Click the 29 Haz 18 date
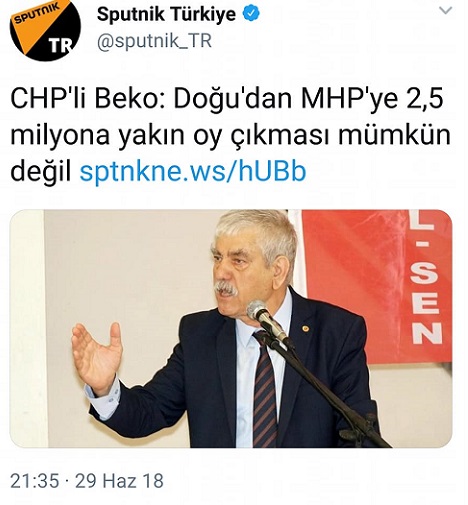The width and height of the screenshot is (468, 505). click(119, 481)
